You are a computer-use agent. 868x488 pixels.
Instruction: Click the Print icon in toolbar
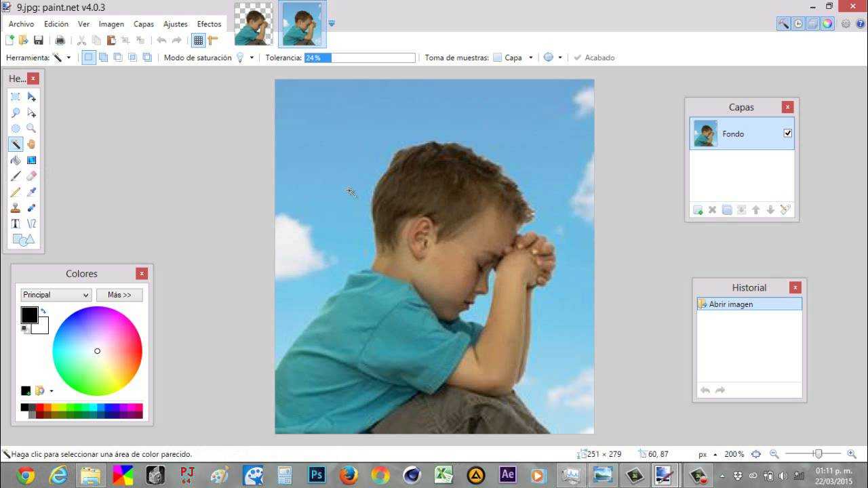[60, 41]
